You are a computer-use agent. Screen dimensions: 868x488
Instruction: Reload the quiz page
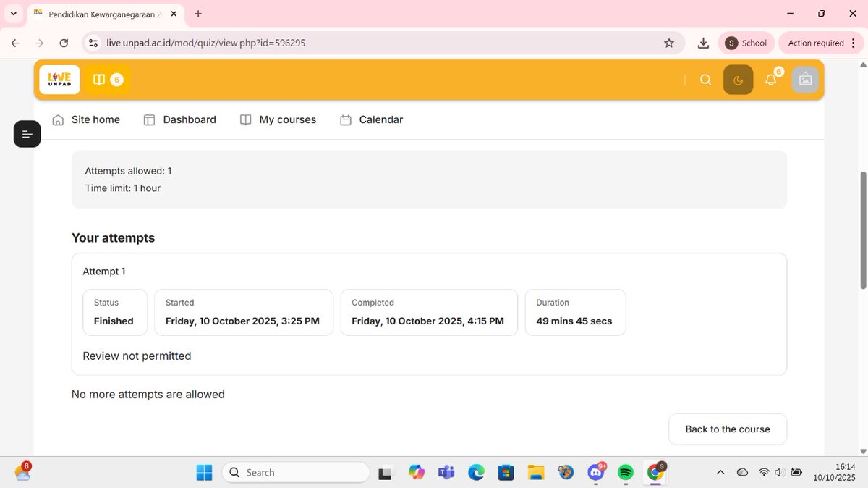pyautogui.click(x=64, y=43)
